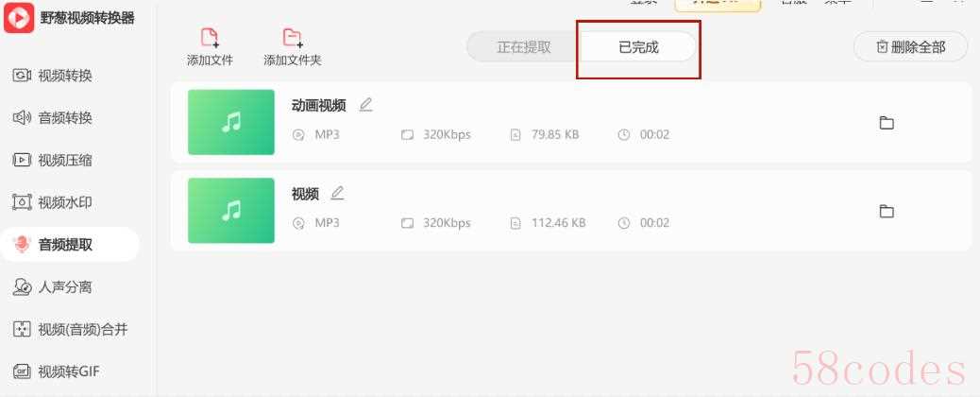This screenshot has height=397, width=980.
Task: Click the 添加文件 add file icon
Action: click(210, 38)
